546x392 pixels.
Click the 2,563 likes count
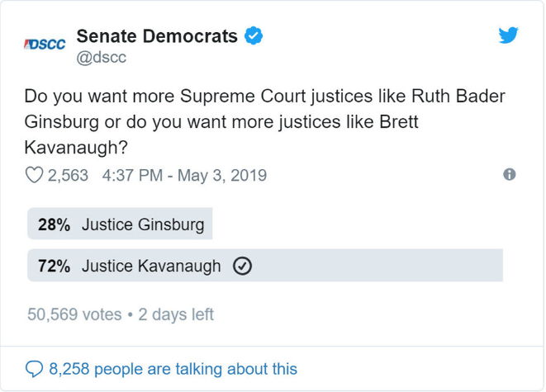[x=68, y=175]
